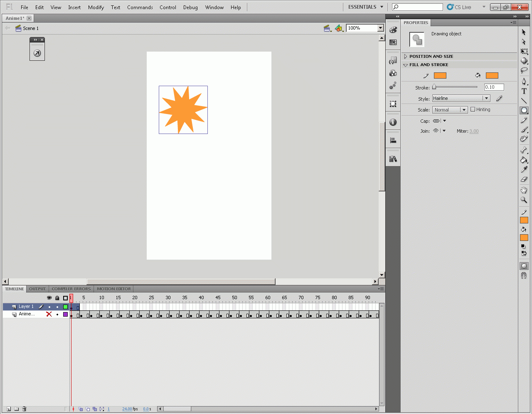Select the Subselection tool
Image resolution: width=532 pixels, height=414 pixels.
524,42
